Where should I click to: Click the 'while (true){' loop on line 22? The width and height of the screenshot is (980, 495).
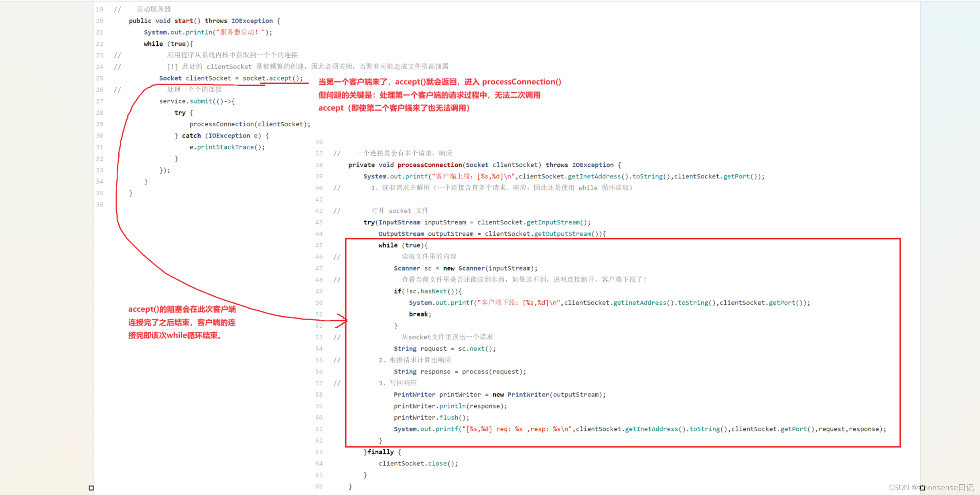[x=168, y=44]
